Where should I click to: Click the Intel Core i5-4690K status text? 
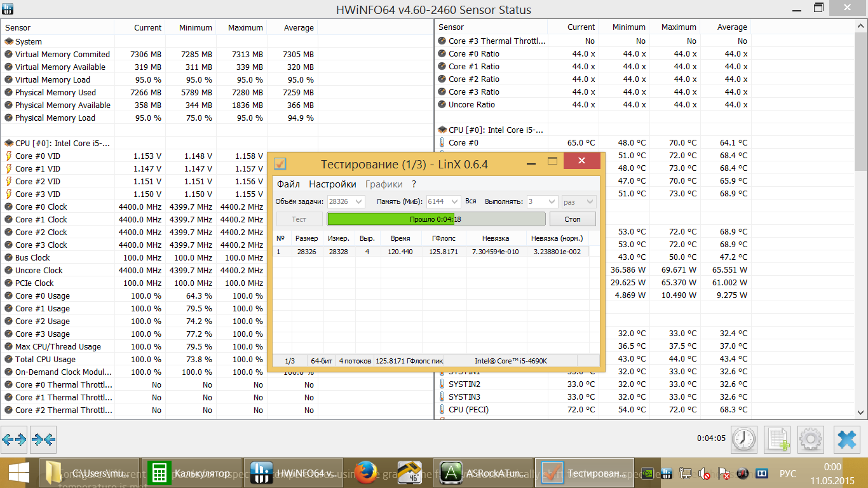tap(510, 361)
